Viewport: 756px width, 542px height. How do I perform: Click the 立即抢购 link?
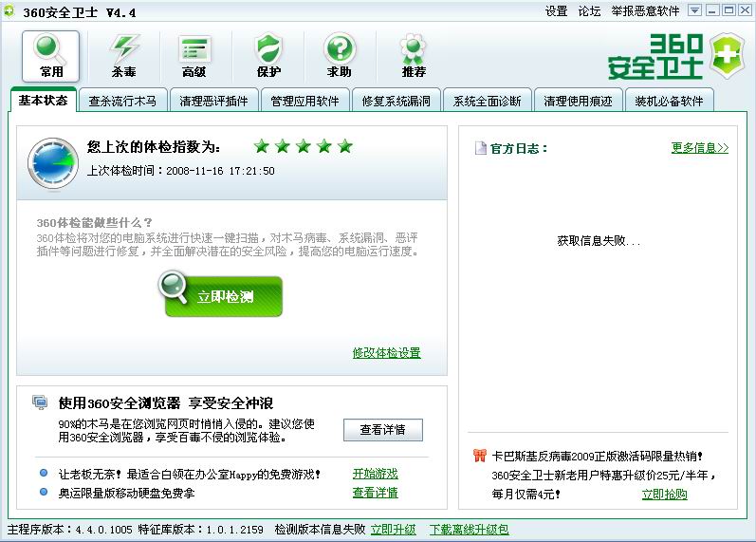pyautogui.click(x=664, y=494)
